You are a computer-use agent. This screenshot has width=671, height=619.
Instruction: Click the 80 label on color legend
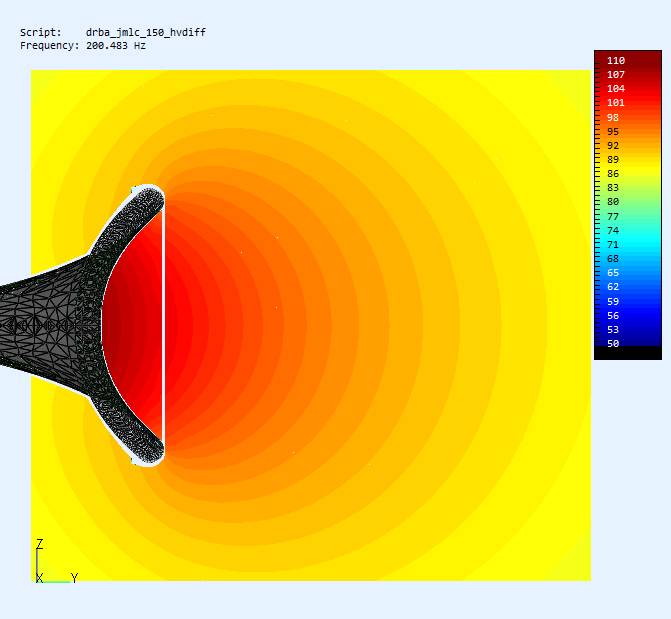613,202
